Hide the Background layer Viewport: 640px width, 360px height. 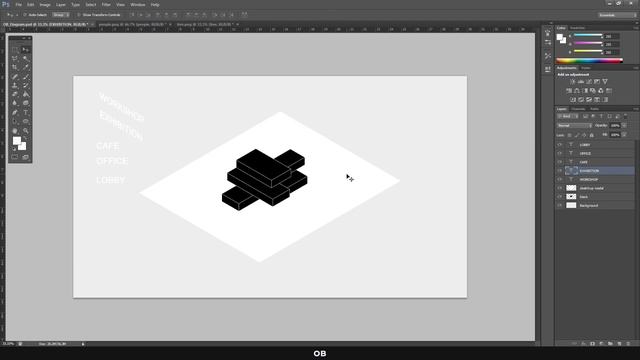(560, 205)
